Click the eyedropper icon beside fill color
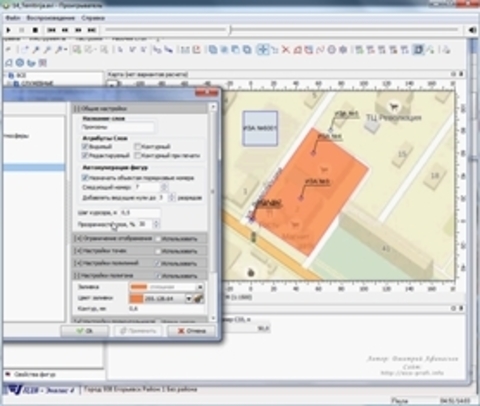This screenshot has width=480, height=406. 199,298
